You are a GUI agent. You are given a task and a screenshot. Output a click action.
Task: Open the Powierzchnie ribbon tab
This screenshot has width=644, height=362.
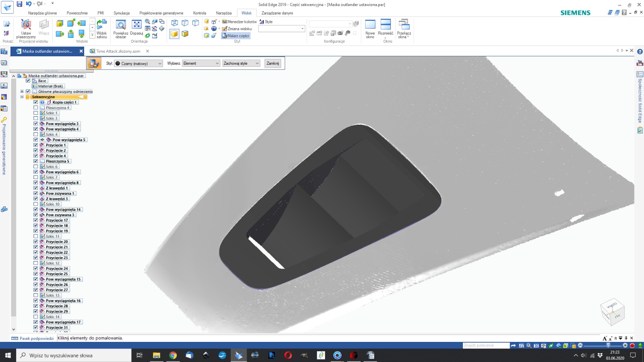(x=77, y=13)
